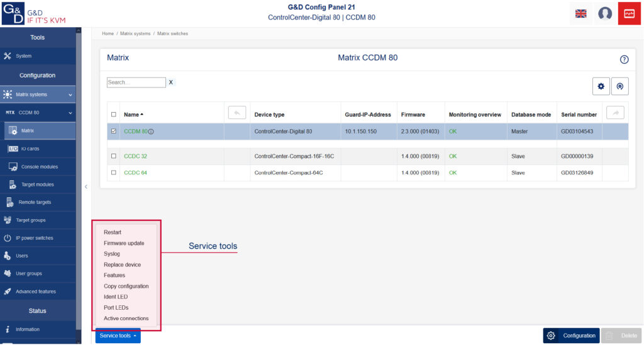Click the Matrix sidebar icon
644x345 pixels.
(13, 131)
